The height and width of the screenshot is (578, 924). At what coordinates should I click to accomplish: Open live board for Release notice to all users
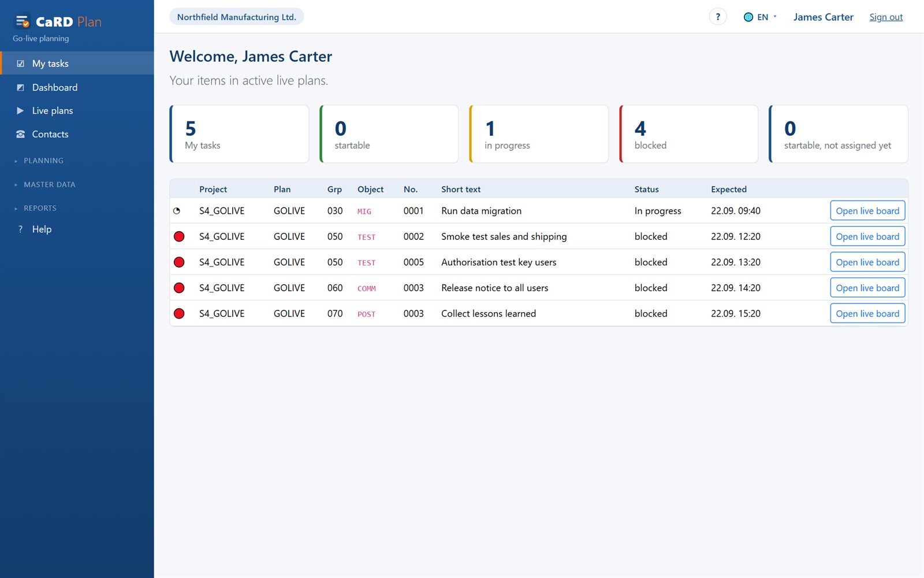867,288
